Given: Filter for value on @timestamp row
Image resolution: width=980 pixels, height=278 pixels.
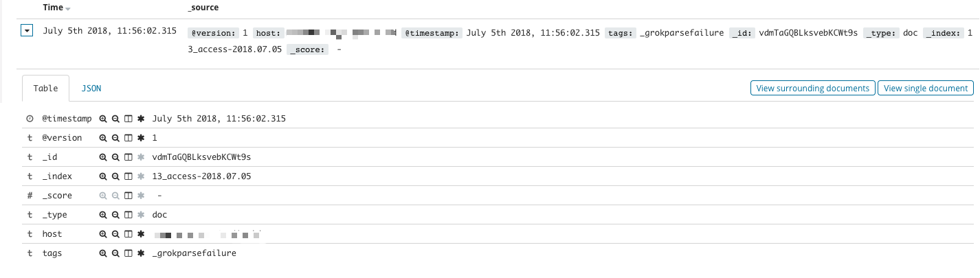Looking at the screenshot, I should click(103, 119).
